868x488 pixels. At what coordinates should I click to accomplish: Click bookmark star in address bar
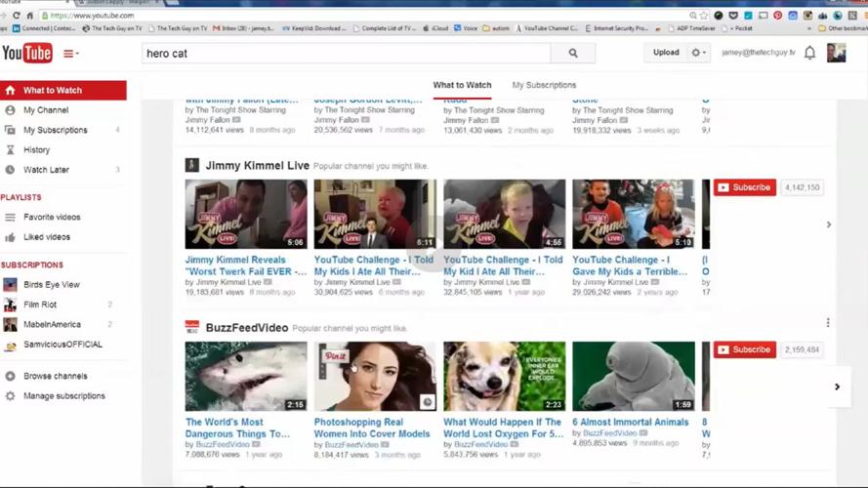[704, 16]
